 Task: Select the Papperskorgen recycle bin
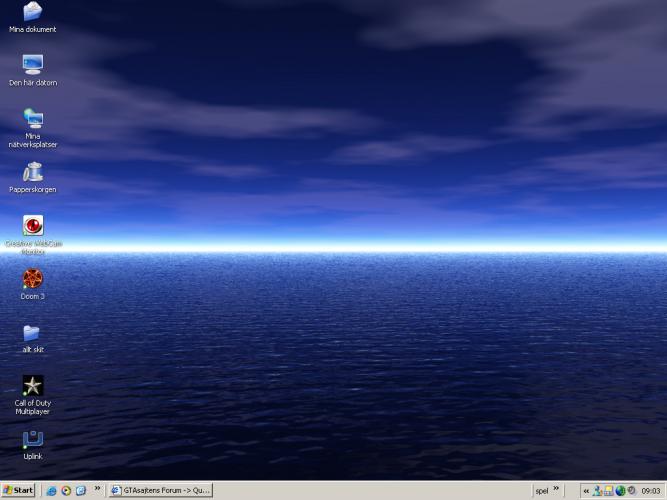[33, 172]
